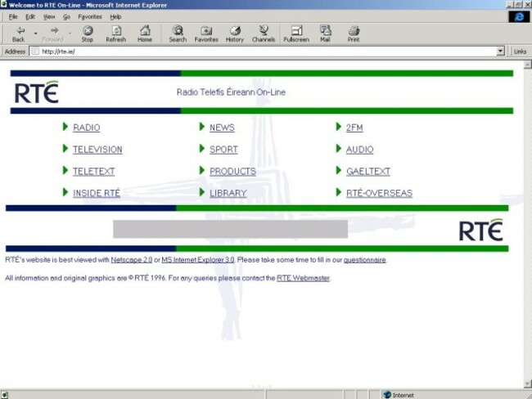Click the title bar window icon

tap(4, 4)
